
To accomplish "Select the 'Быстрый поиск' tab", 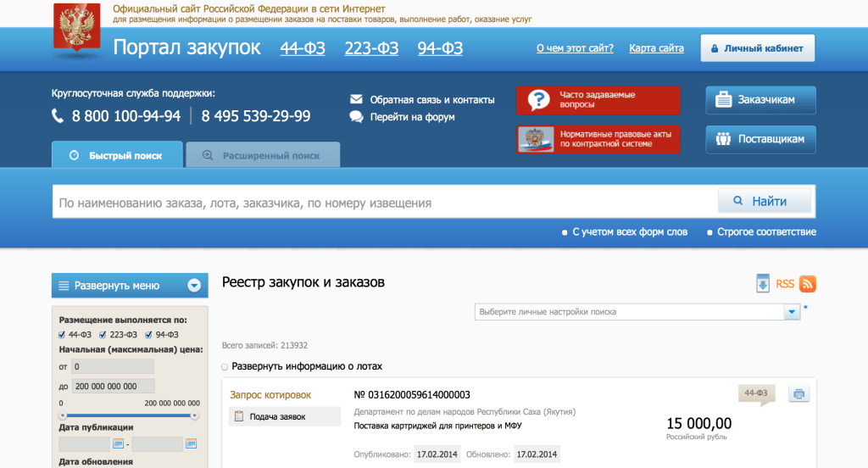I will pos(117,156).
